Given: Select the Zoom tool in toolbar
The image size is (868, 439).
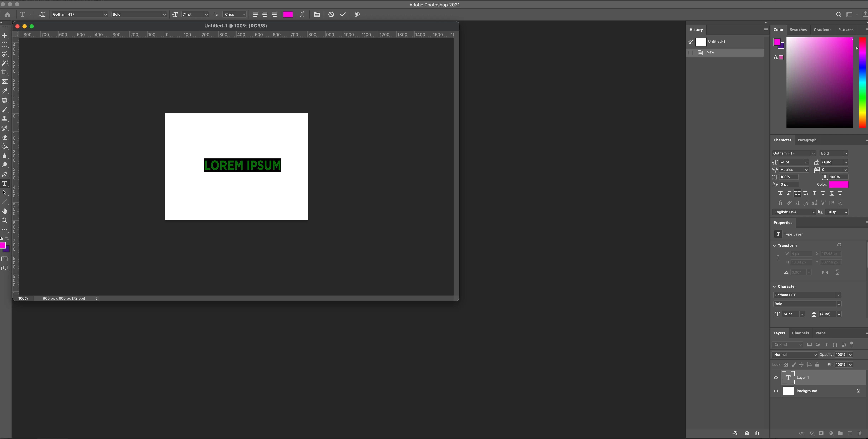Looking at the screenshot, I should 5,220.
